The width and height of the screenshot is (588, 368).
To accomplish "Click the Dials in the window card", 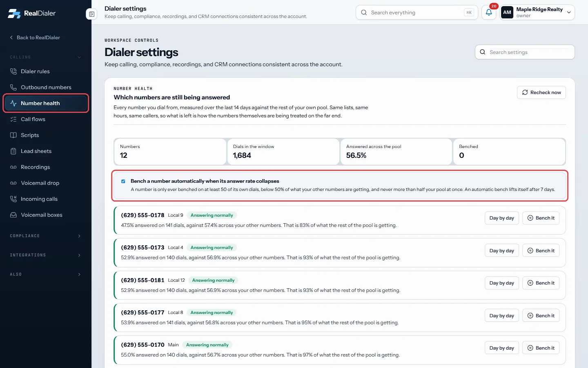I will point(283,152).
